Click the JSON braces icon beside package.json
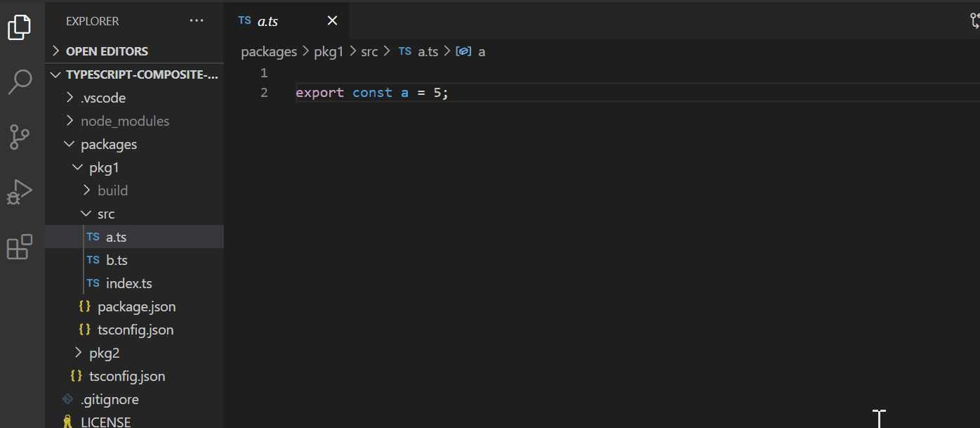 point(84,306)
